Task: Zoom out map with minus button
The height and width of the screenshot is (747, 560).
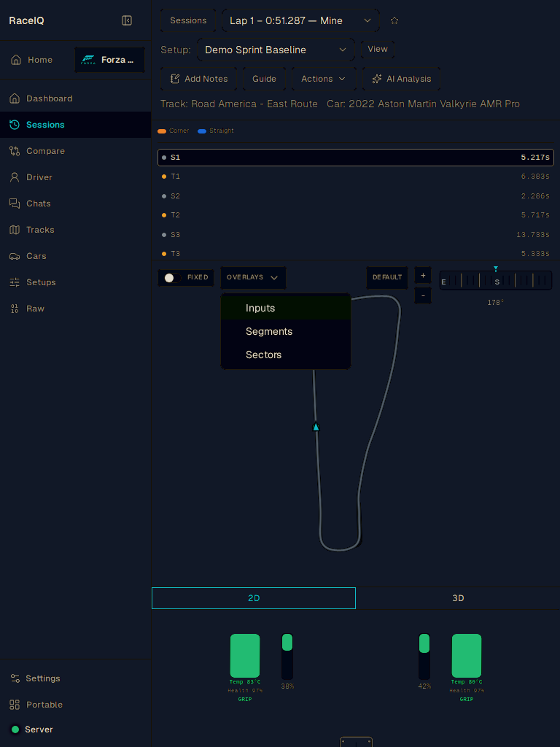Action: (x=423, y=296)
